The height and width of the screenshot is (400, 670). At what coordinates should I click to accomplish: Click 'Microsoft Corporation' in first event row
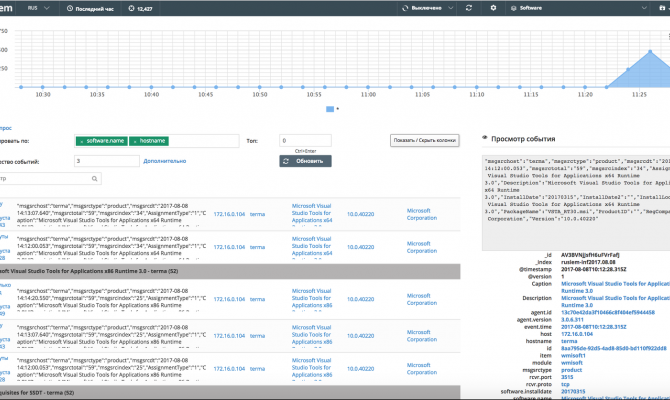[422, 214]
